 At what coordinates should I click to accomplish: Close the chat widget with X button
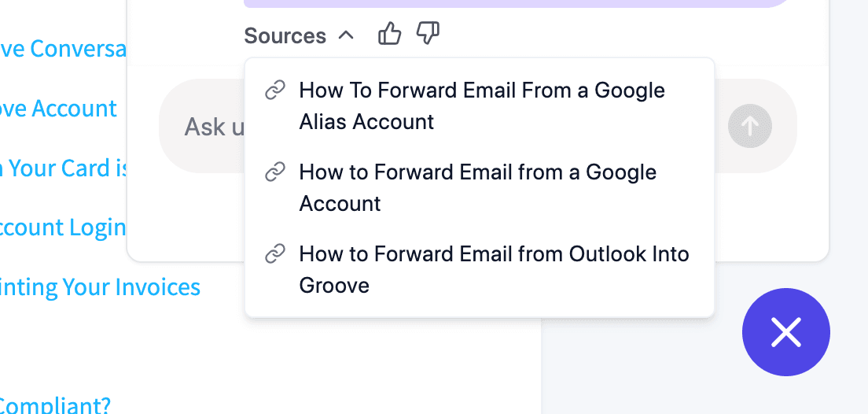tap(785, 332)
